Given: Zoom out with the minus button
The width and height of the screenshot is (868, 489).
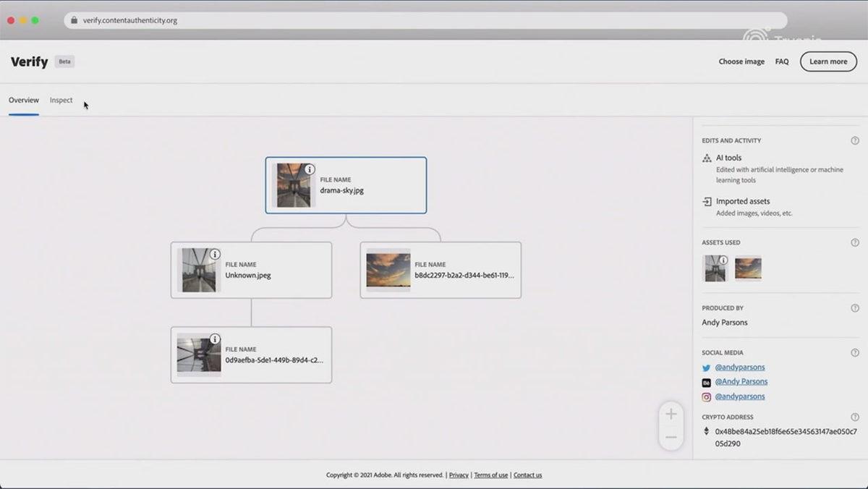Looking at the screenshot, I should [671, 438].
